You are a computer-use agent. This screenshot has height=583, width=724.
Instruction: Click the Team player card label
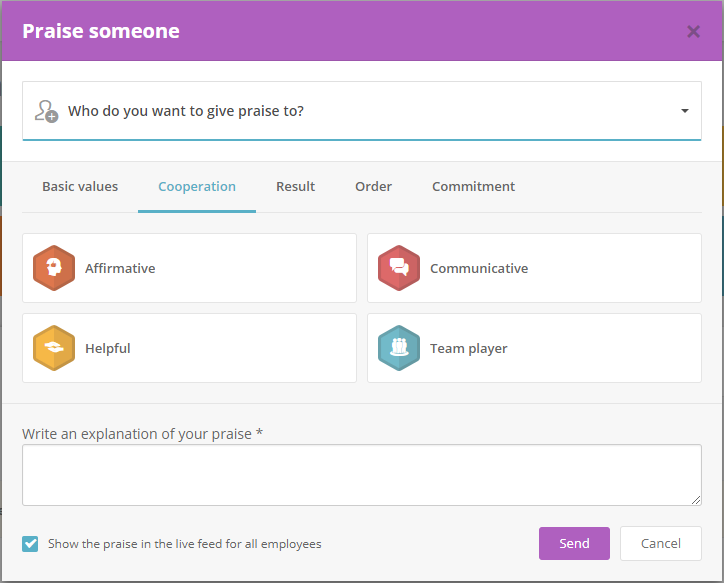[469, 349]
